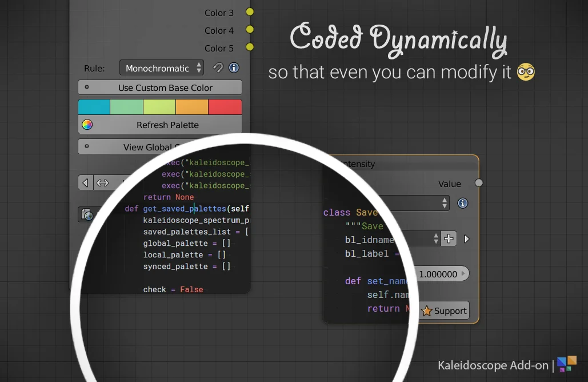Click the plus icon in Intensity node
588x382 pixels.
click(x=449, y=239)
